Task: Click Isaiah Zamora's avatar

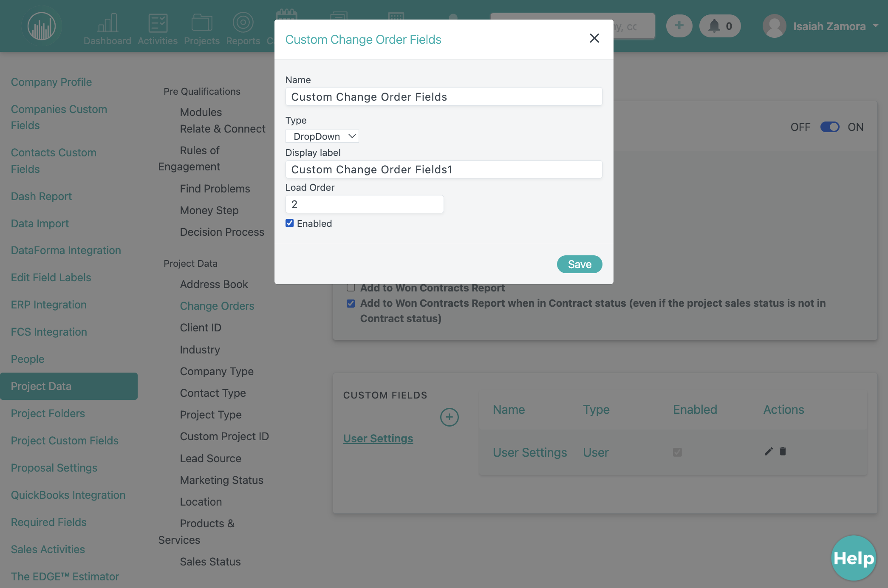Action: click(x=774, y=26)
